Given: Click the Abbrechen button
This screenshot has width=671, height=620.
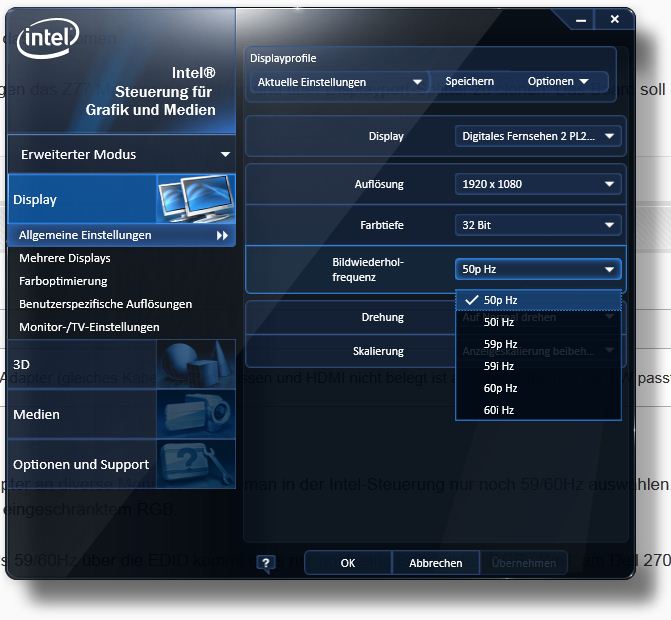Looking at the screenshot, I should click(x=435, y=563).
